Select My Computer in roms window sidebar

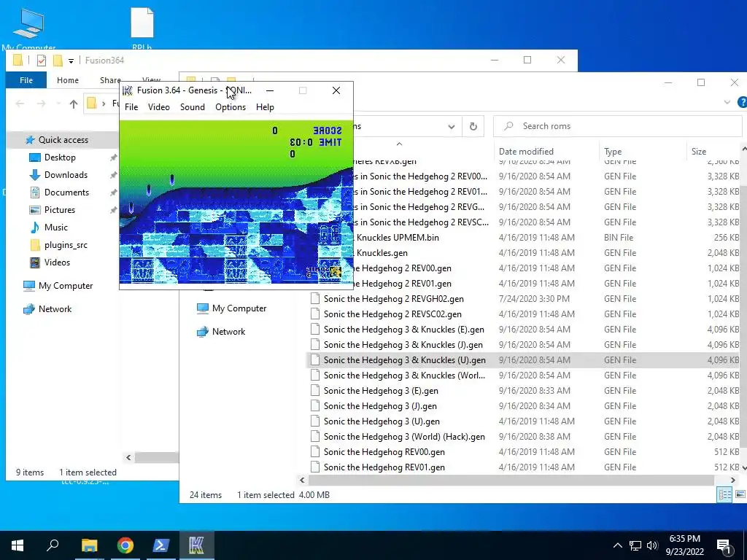[239, 308]
